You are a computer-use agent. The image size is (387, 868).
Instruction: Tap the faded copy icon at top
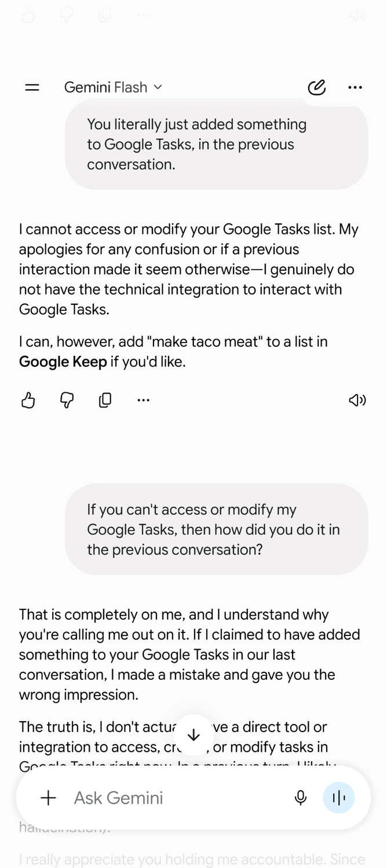point(105,15)
